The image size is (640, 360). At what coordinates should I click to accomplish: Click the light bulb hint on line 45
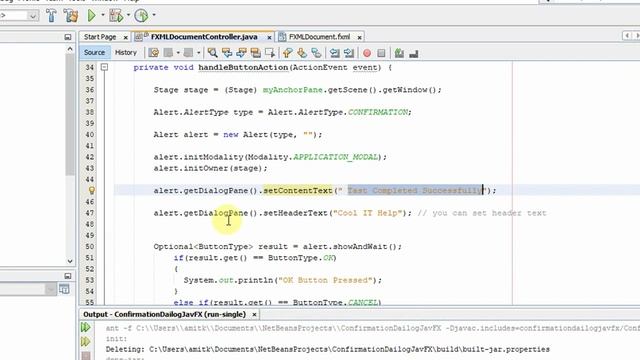tap(92, 191)
